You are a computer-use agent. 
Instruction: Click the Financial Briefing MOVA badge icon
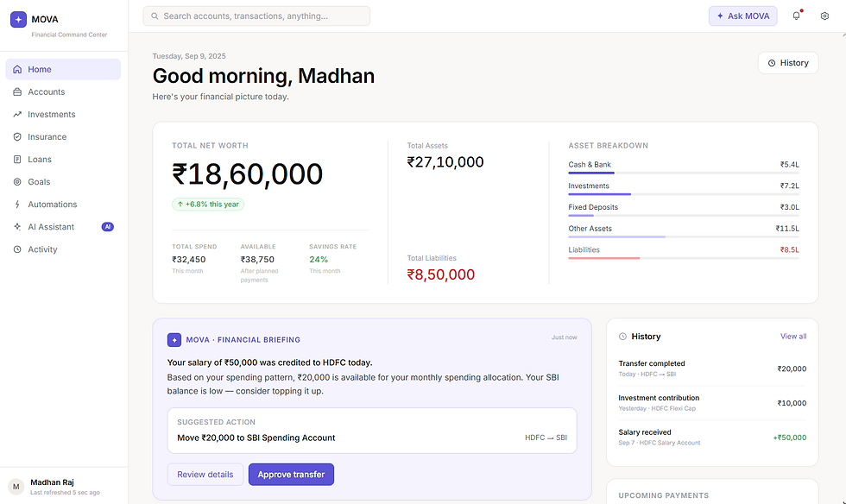pos(174,340)
